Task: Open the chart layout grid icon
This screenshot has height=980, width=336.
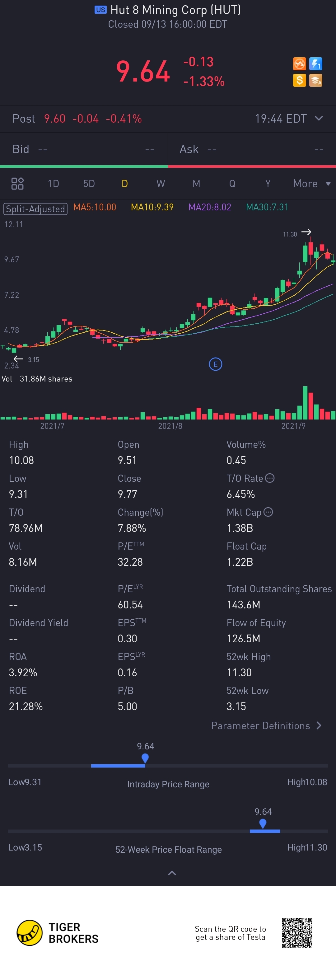Action: (17, 184)
